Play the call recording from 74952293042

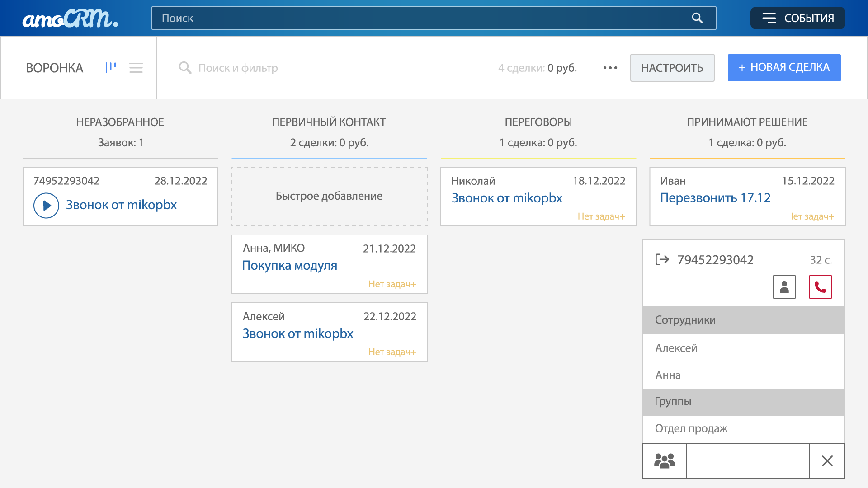click(46, 206)
